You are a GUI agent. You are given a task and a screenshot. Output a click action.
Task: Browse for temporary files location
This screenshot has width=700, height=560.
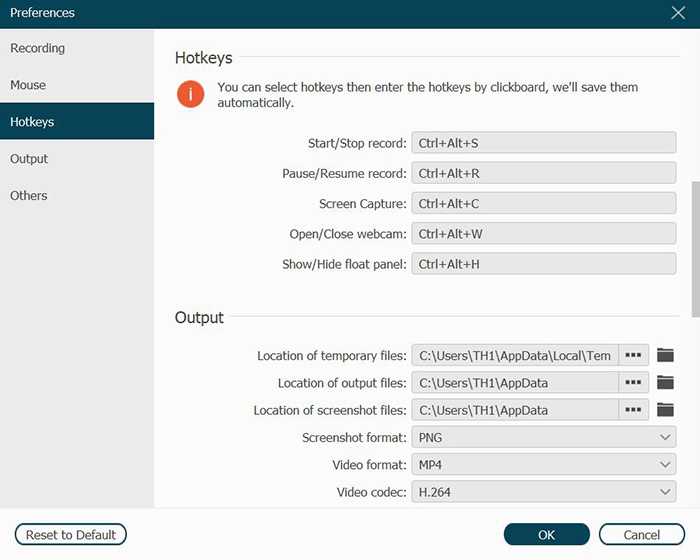[x=633, y=355]
